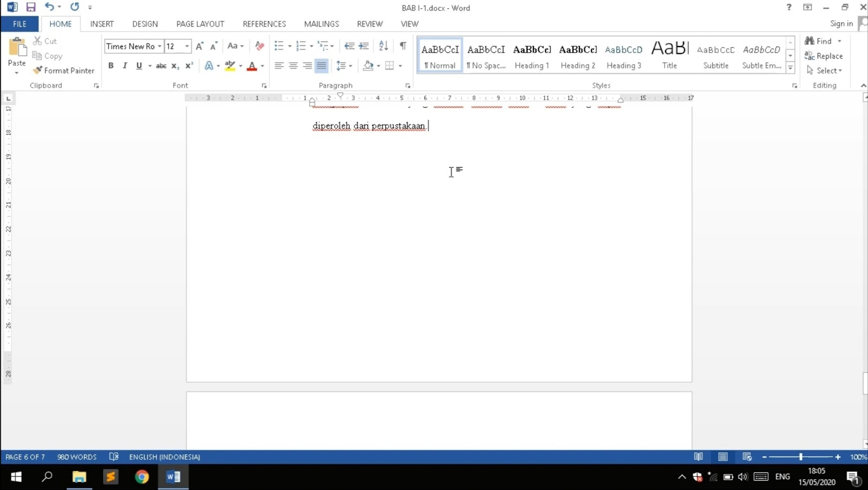The height and width of the screenshot is (490, 868).
Task: Apply paragraph shading
Action: [x=368, y=66]
